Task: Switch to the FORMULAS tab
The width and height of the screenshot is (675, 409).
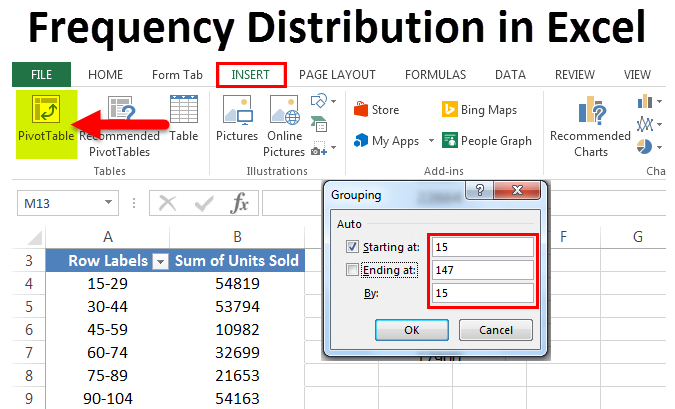Action: (435, 75)
